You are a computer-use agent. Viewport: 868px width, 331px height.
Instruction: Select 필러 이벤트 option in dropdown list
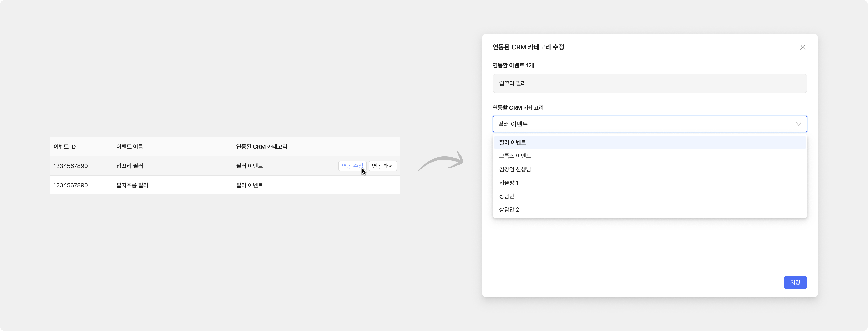[x=512, y=143]
